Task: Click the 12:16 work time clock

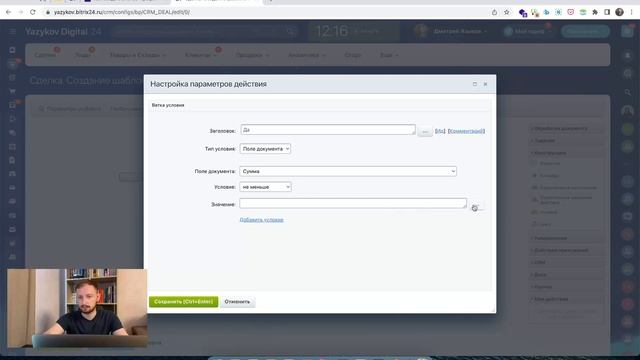Action: coord(331,31)
